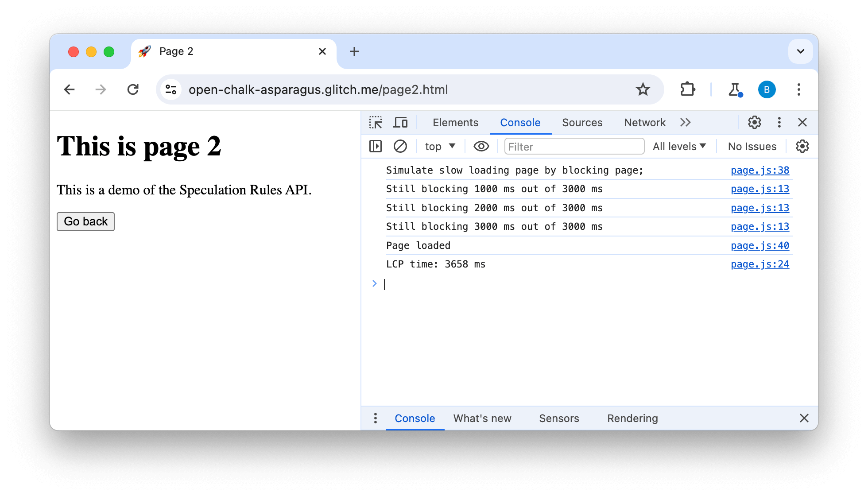Screen dimensions: 868x496
Task: Click the Go back button
Action: (x=85, y=221)
